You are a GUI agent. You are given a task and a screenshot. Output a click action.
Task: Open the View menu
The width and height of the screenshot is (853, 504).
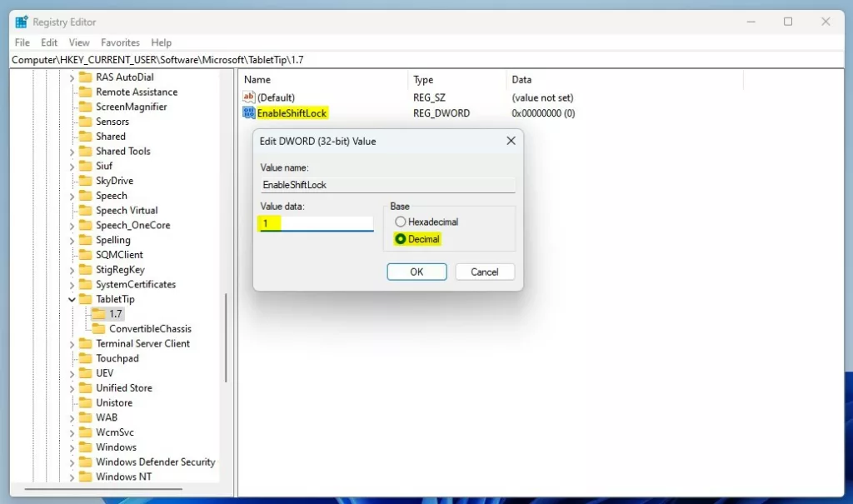[x=79, y=42]
